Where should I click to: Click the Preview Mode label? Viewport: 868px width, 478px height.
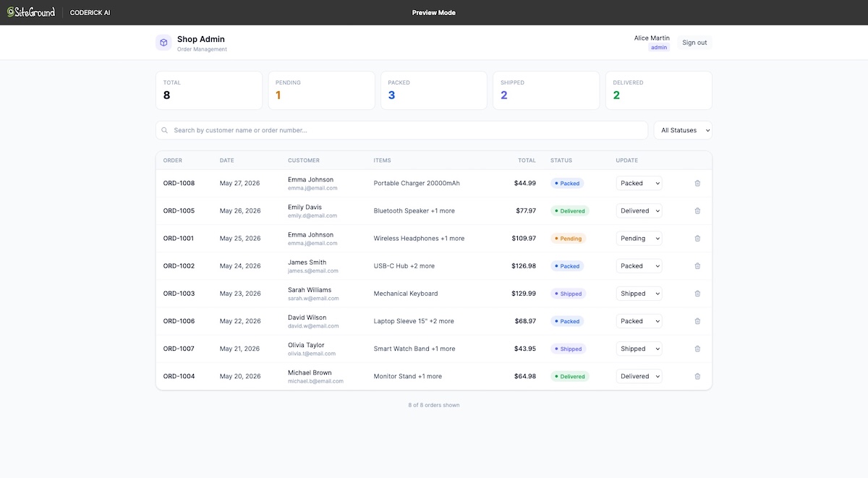click(434, 12)
